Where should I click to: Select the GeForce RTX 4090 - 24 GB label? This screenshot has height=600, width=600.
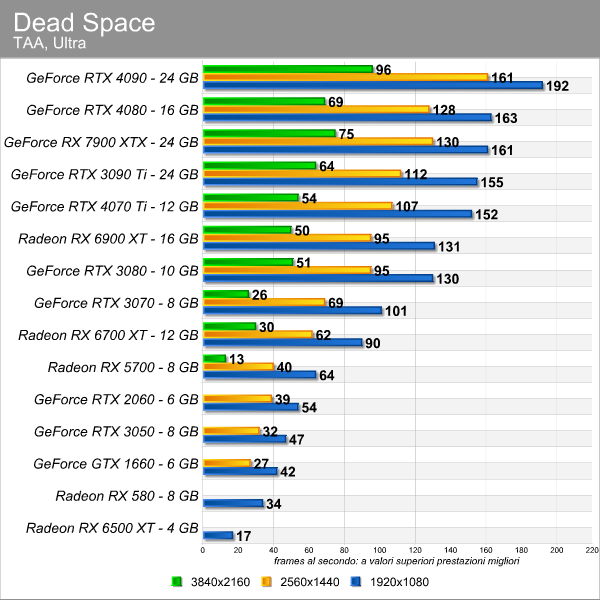tap(112, 78)
